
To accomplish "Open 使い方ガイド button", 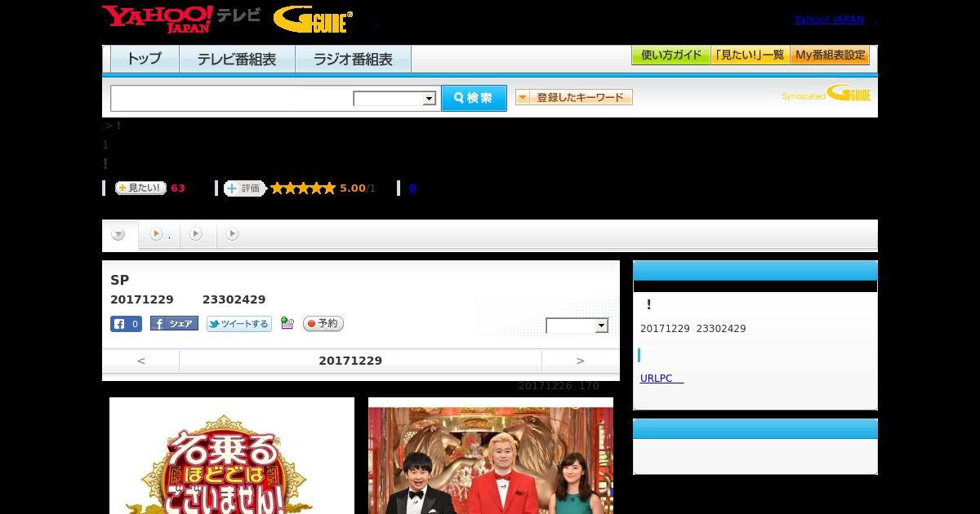I will tap(671, 55).
